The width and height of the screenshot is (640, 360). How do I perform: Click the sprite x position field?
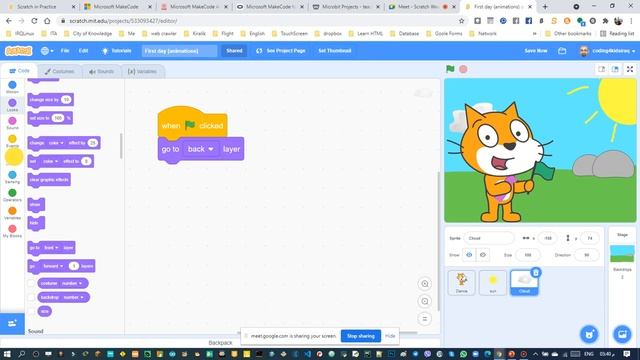pos(547,238)
